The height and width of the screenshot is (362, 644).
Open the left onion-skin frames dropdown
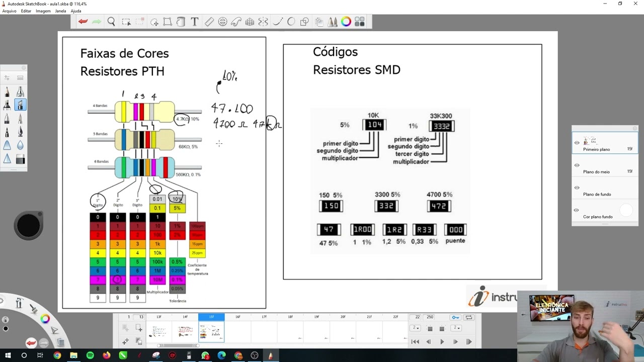pos(416,328)
